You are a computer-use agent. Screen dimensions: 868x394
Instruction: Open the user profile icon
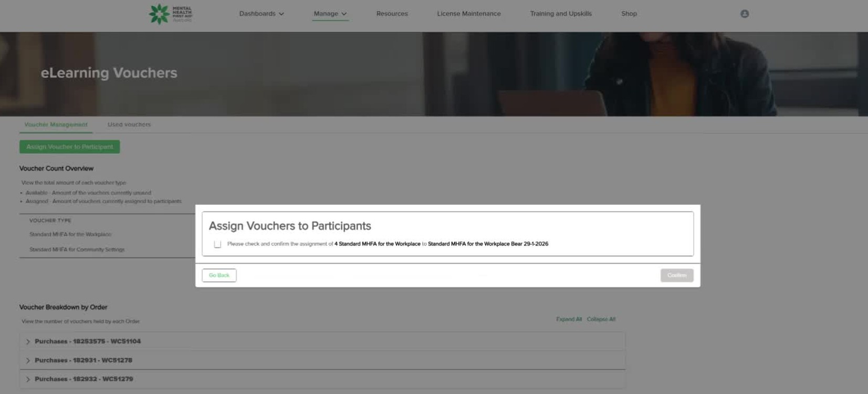[744, 14]
